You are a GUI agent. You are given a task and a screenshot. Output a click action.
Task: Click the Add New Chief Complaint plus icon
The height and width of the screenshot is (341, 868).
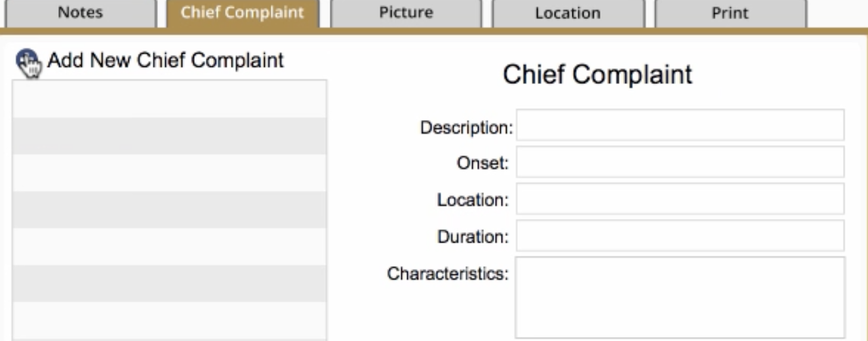pyautogui.click(x=27, y=64)
